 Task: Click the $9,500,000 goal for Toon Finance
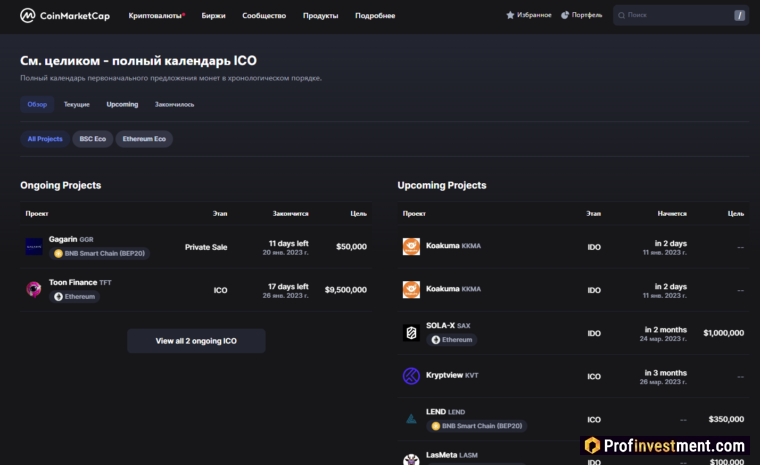pyautogui.click(x=346, y=290)
